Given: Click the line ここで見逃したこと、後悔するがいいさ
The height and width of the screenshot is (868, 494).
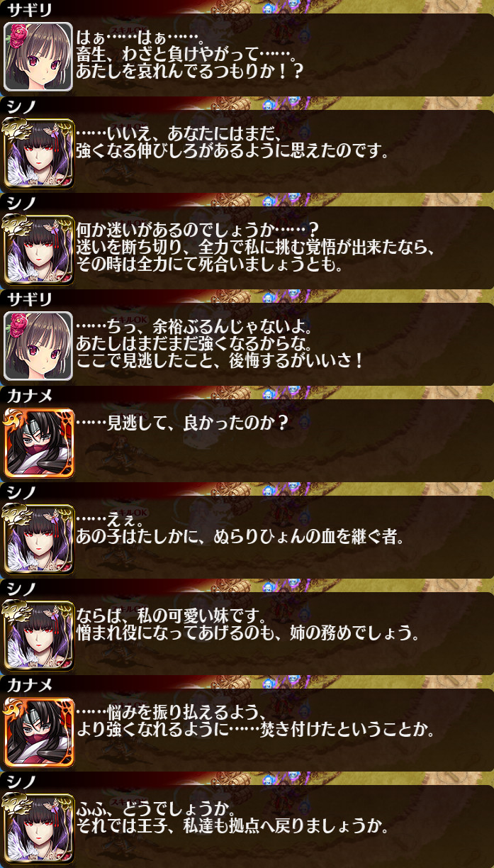Looking at the screenshot, I should click(220, 360).
